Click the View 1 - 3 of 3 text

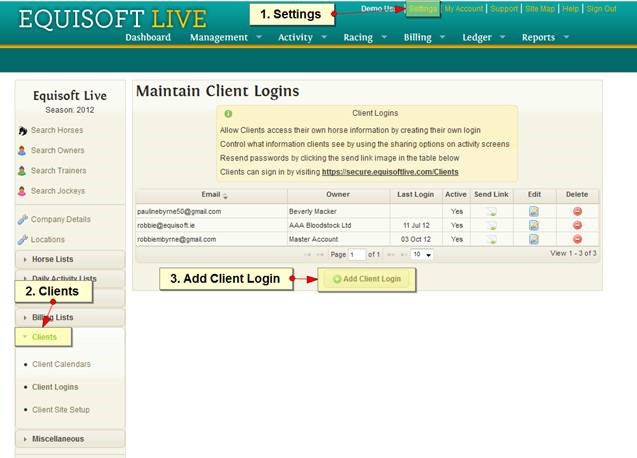coord(573,253)
